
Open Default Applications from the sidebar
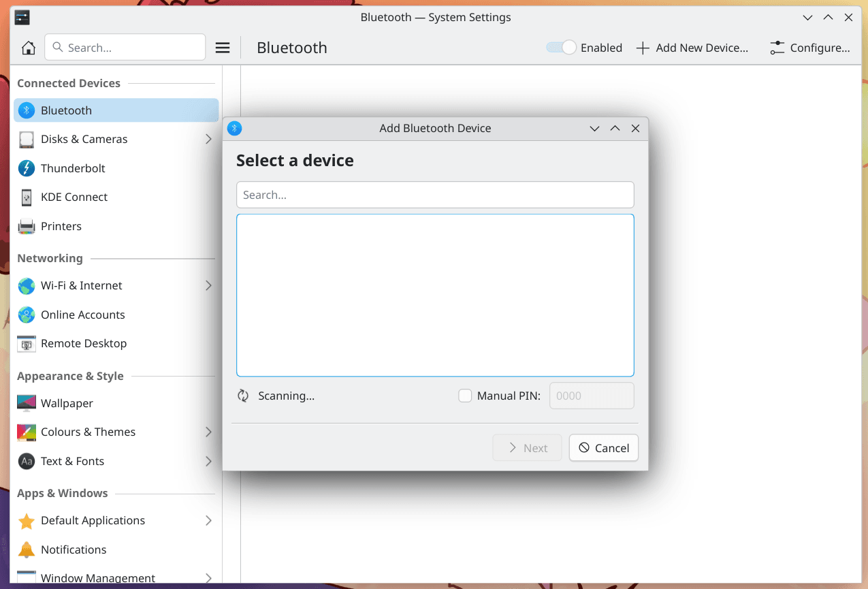pos(93,520)
